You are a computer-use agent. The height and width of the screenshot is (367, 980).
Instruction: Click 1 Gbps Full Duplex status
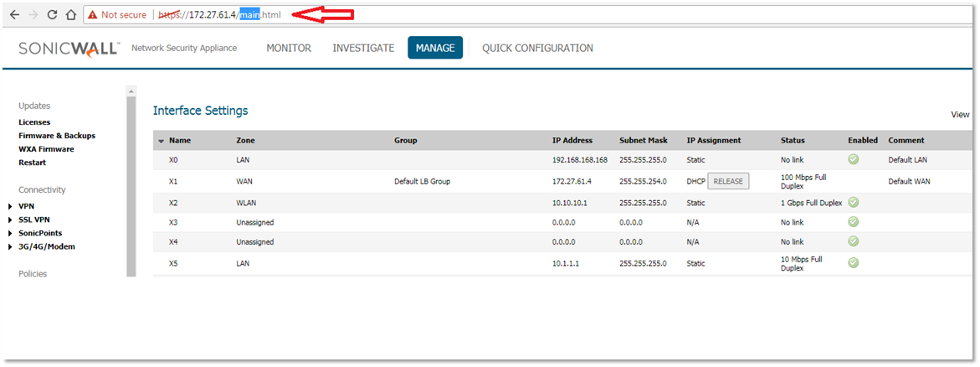pos(811,203)
